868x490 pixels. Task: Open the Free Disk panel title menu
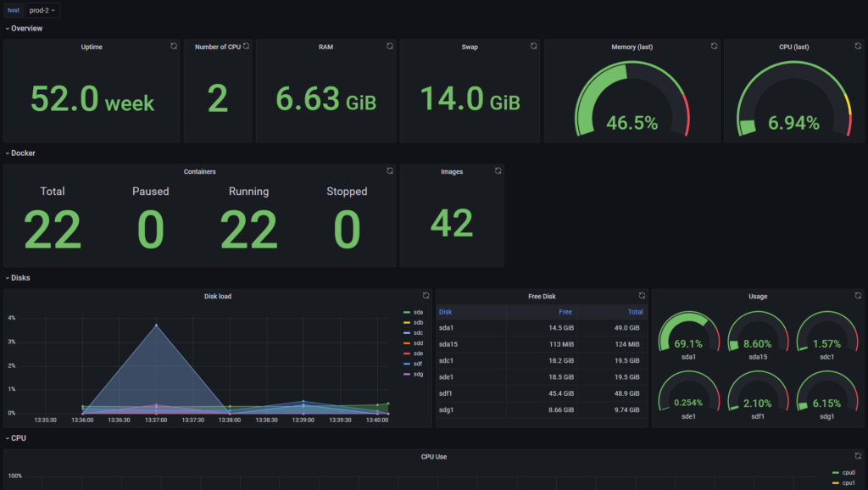click(x=542, y=296)
